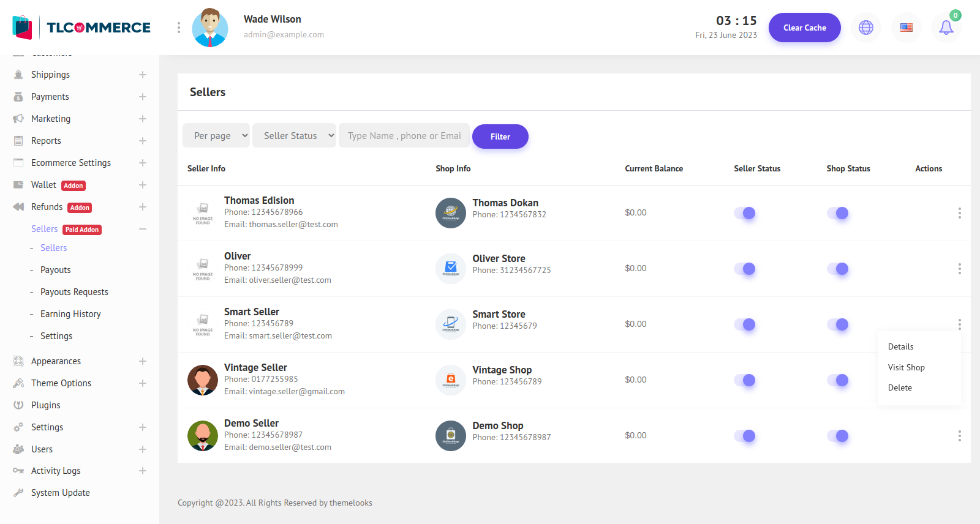Screen dimensions: 980x524
Task: Open actions menu for Demo Seller
Action: [959, 436]
